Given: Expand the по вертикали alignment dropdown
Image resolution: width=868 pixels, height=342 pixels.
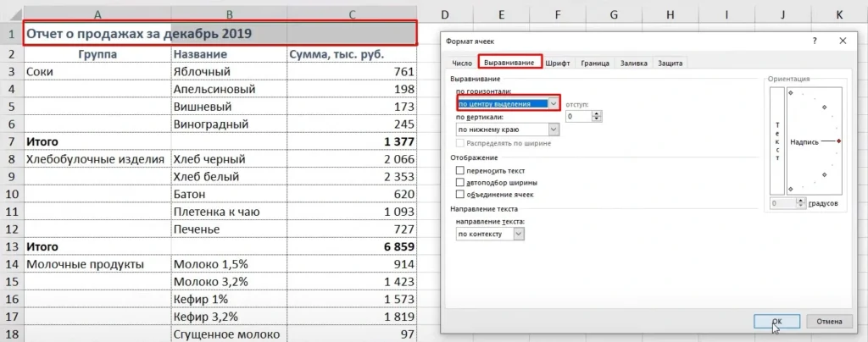Looking at the screenshot, I should pos(554,130).
